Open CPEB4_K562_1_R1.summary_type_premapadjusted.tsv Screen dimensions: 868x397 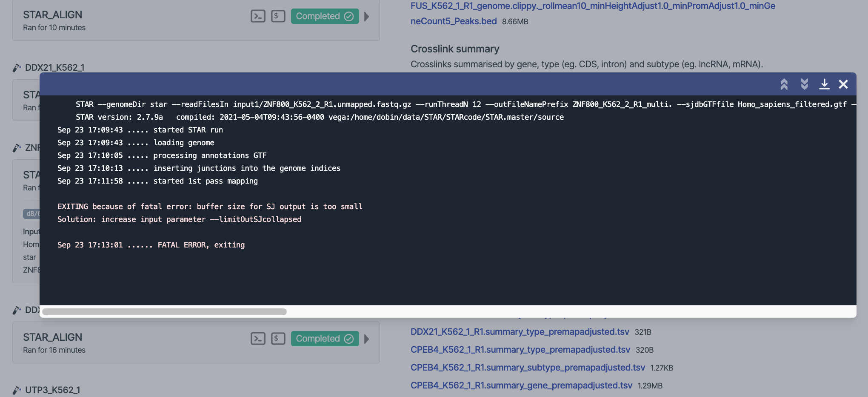pos(520,350)
